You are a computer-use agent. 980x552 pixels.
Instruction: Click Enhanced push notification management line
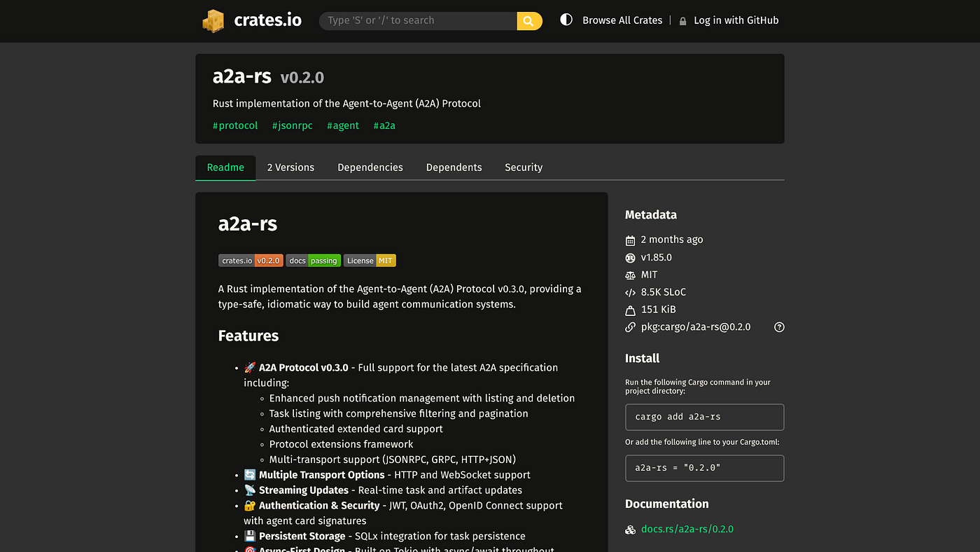[422, 398]
